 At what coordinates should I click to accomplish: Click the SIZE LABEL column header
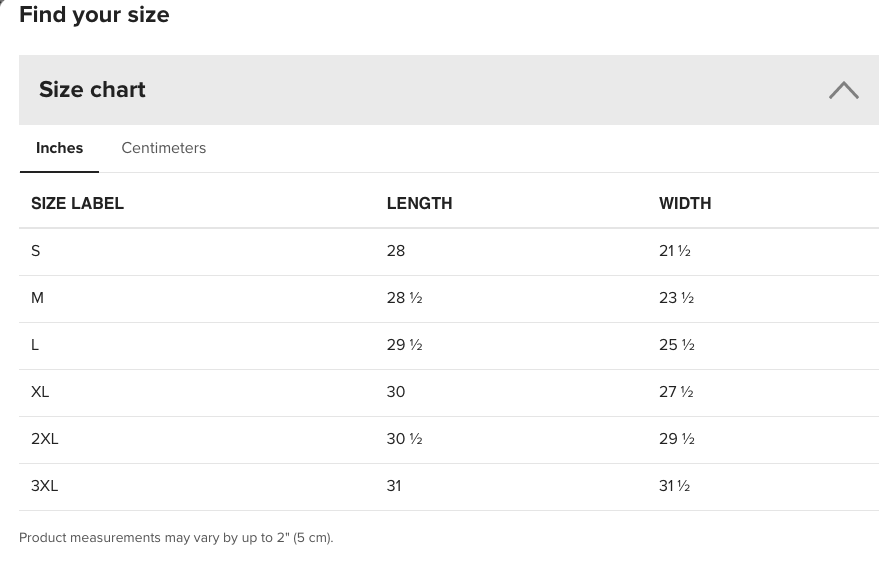[x=77, y=203]
